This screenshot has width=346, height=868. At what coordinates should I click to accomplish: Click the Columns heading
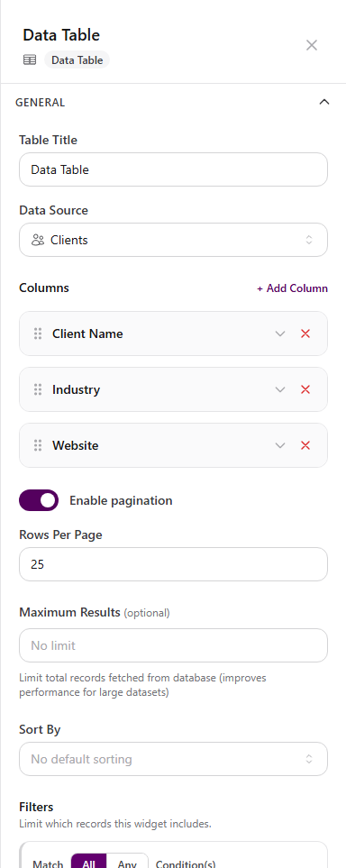44,288
